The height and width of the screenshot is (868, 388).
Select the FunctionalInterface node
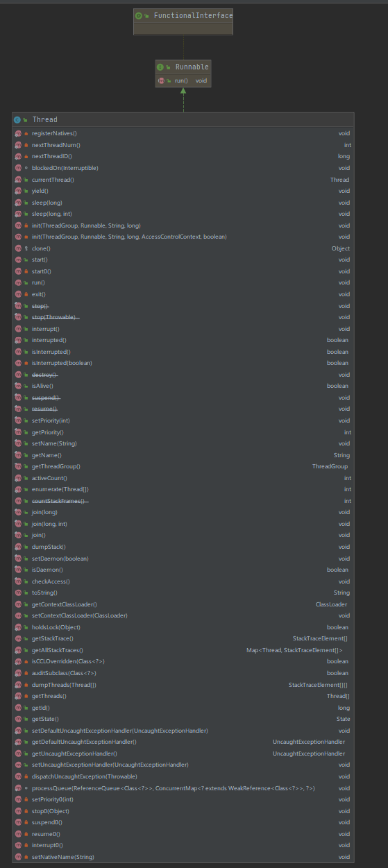coord(183,22)
